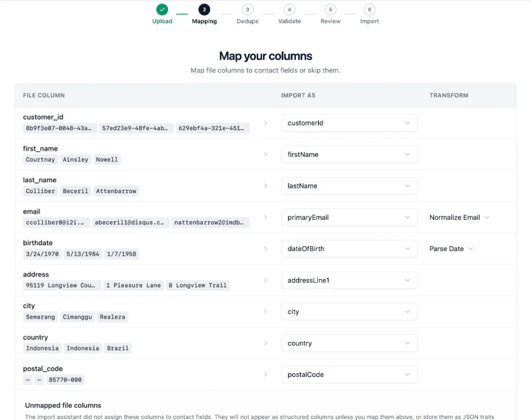This screenshot has width=531, height=420.
Task: Click the green Upload step checkmark icon
Action: [162, 9]
